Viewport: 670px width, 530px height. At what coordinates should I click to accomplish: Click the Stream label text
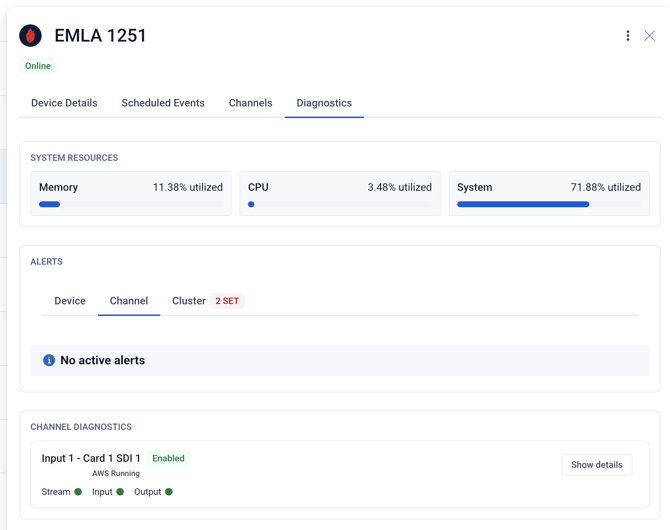tap(56, 492)
